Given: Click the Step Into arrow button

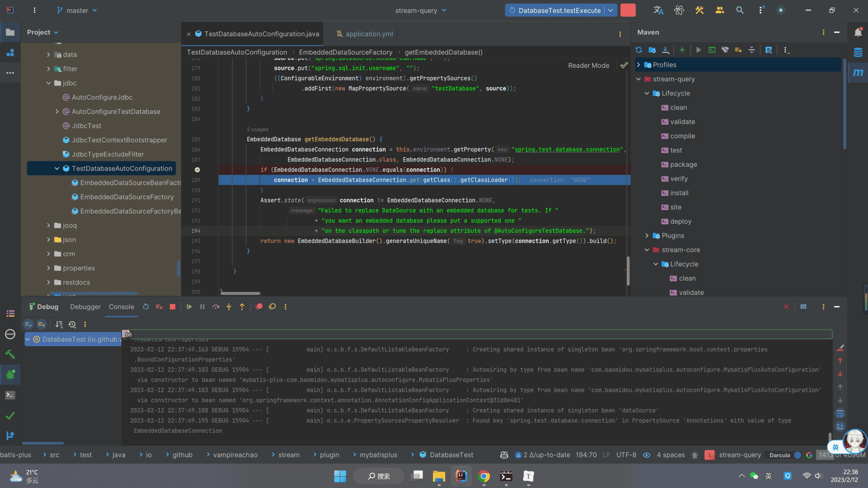Looking at the screenshot, I should (229, 307).
